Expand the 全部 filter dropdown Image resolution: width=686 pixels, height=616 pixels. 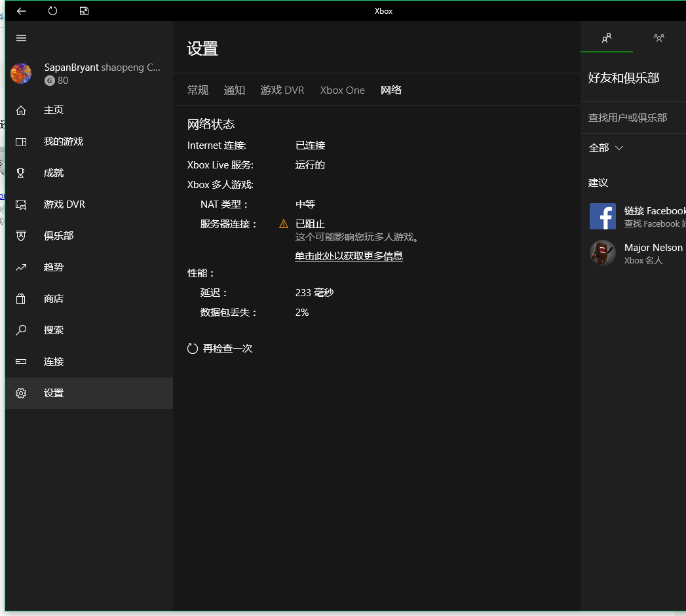pyautogui.click(x=606, y=148)
